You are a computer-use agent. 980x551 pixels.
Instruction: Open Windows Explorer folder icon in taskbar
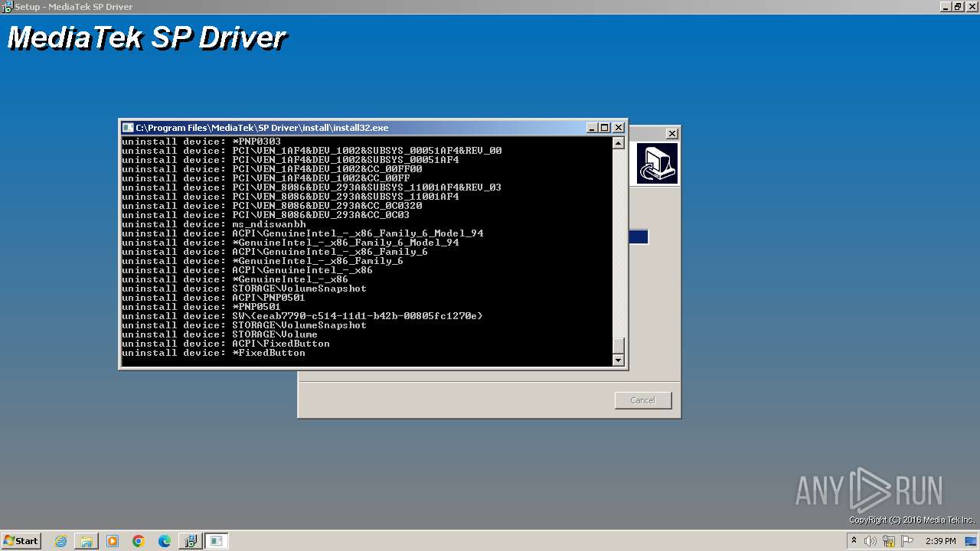[x=87, y=541]
